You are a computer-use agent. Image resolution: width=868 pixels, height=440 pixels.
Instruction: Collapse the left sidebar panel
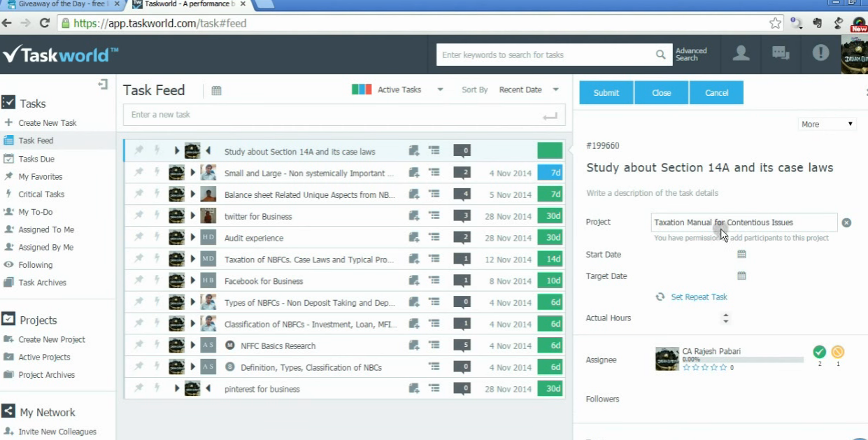pos(104,85)
